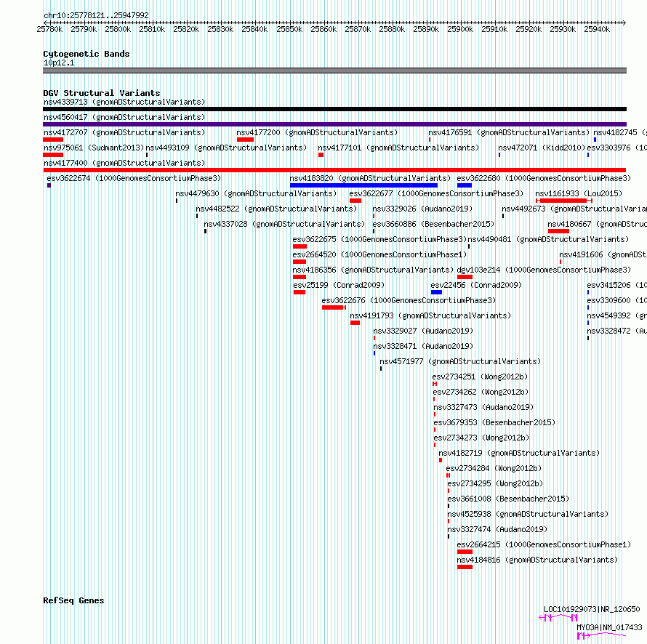647x644 pixels.
Task: Click the LOC101929073|NR_120650 gene glyph
Action: [x=558, y=618]
